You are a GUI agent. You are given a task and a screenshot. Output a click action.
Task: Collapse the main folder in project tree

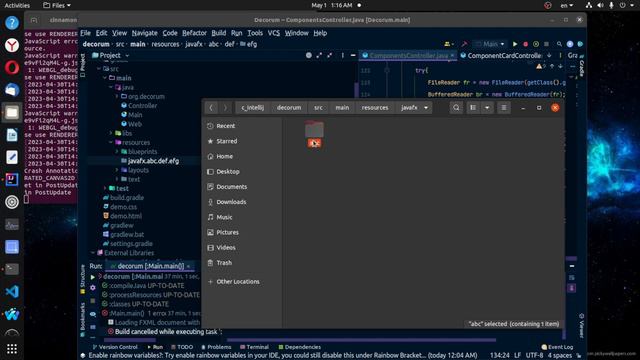105,78
